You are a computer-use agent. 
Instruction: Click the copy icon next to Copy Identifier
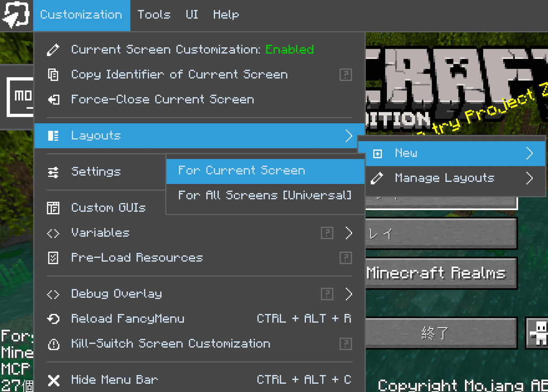point(53,74)
